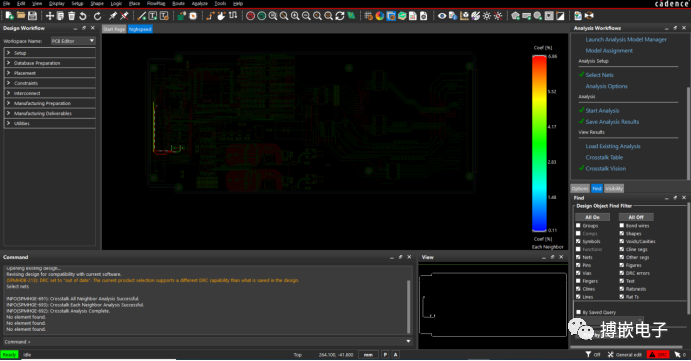Expand the Utilities workflow section
This screenshot has height=361, width=691.
pyautogui.click(x=50, y=123)
